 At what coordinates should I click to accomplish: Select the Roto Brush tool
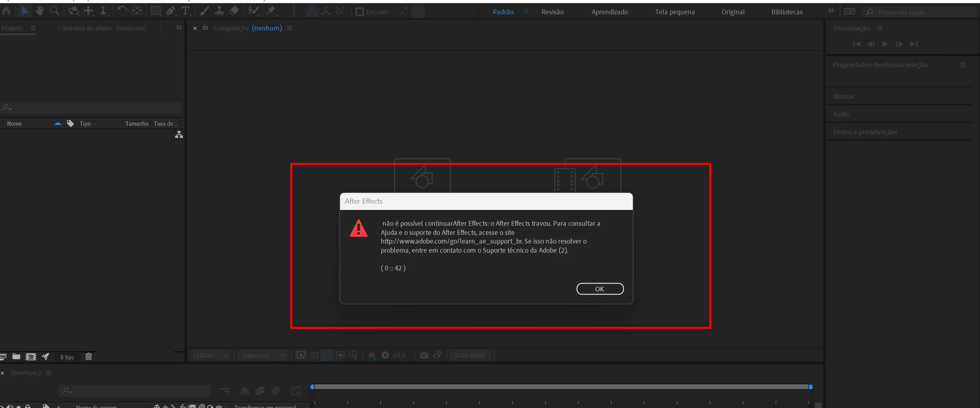point(253,11)
